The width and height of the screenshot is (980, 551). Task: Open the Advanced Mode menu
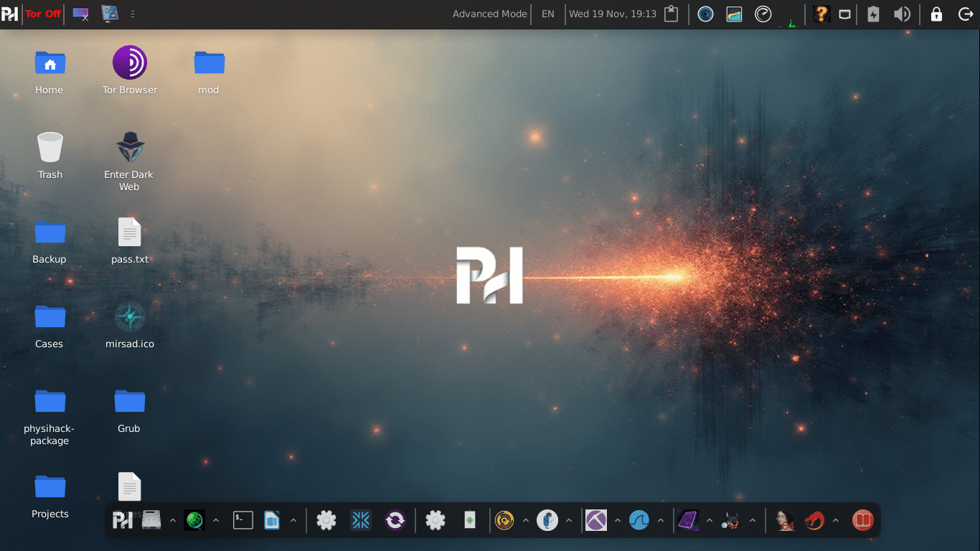pos(489,14)
